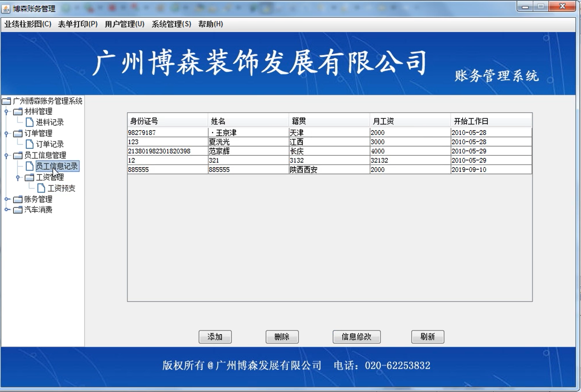Select the salary cell 3000
The height and width of the screenshot is (392, 581).
coord(410,142)
